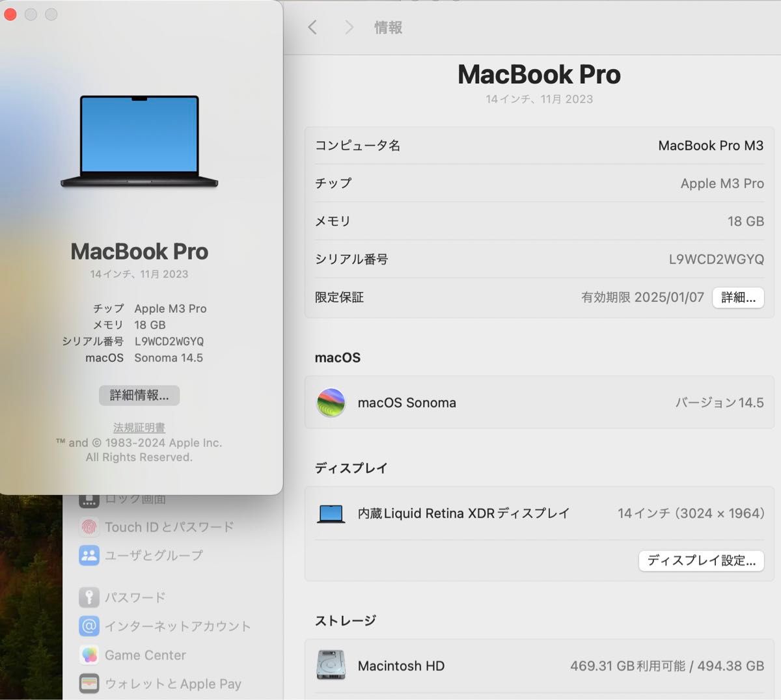Click the macOS Sonoma label text
781x700 pixels.
pyautogui.click(x=407, y=403)
